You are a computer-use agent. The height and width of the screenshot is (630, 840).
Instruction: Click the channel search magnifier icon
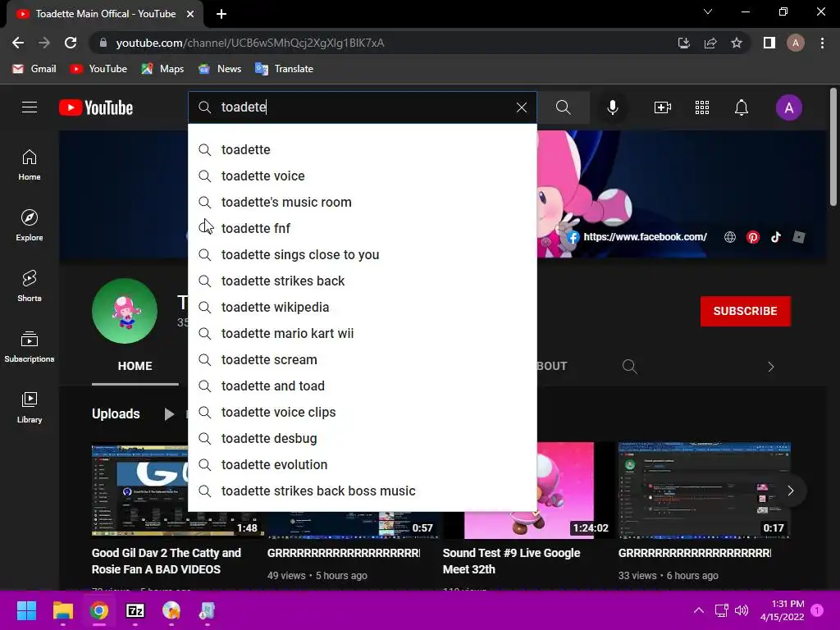(629, 367)
